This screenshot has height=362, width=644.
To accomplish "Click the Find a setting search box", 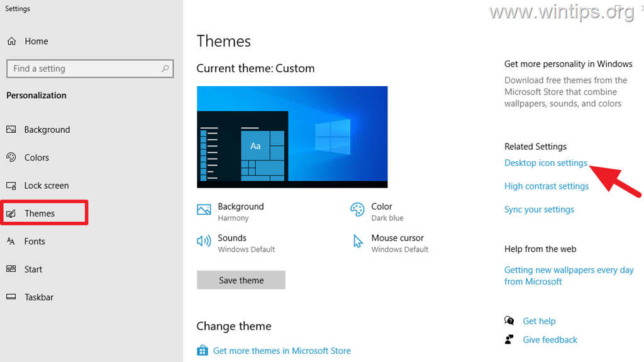I will point(90,68).
